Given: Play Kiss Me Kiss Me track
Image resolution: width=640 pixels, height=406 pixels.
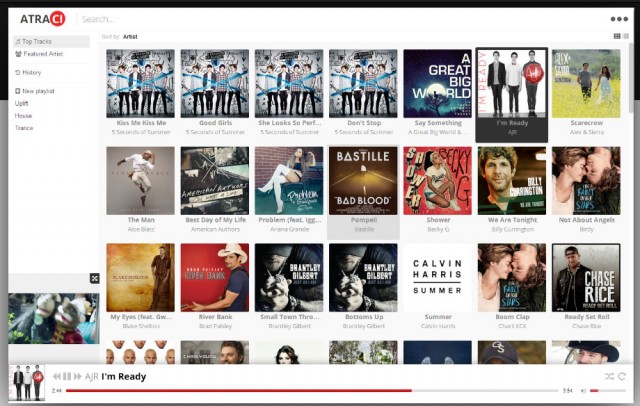Looking at the screenshot, I should pos(140,84).
